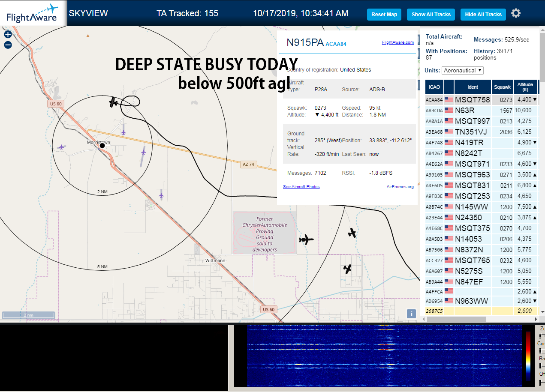This screenshot has height=392, width=545.
Task: Click table scroll-down arrow beside 2687C5 row
Action: click(542, 311)
